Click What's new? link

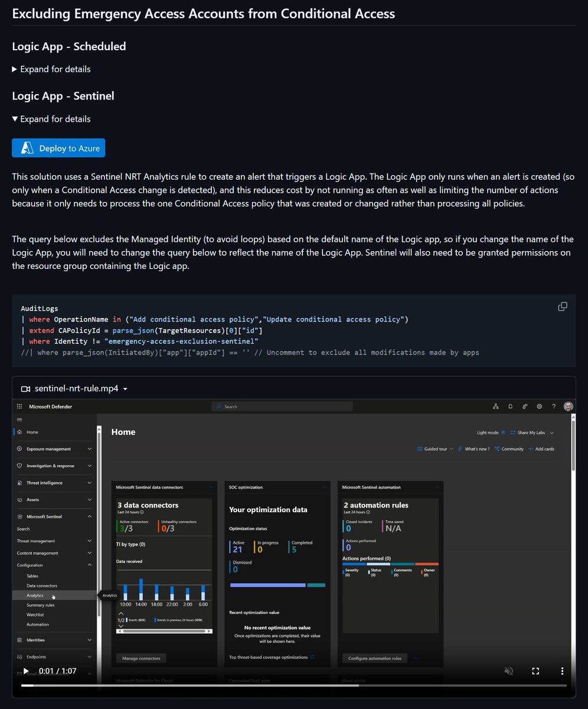[x=473, y=449]
